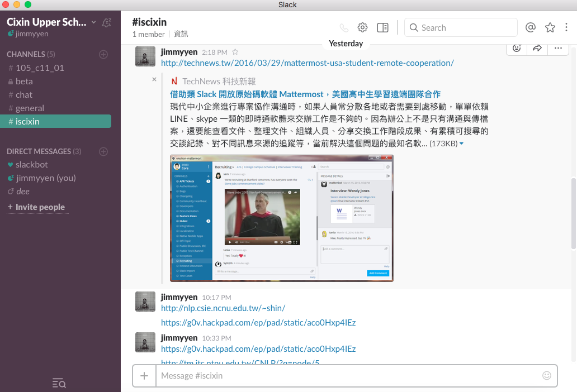This screenshot has width=577, height=392.
Task: Open channel settings gear icon
Action: click(x=362, y=27)
